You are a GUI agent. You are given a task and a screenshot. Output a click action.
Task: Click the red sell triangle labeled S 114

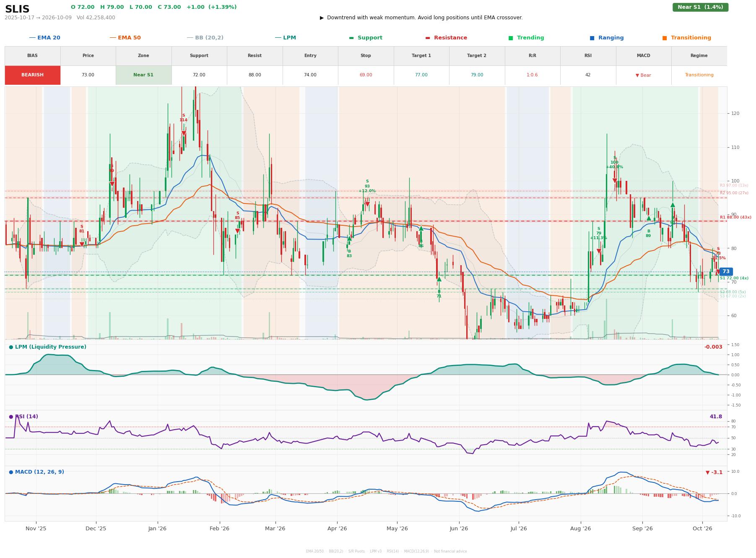(184, 133)
